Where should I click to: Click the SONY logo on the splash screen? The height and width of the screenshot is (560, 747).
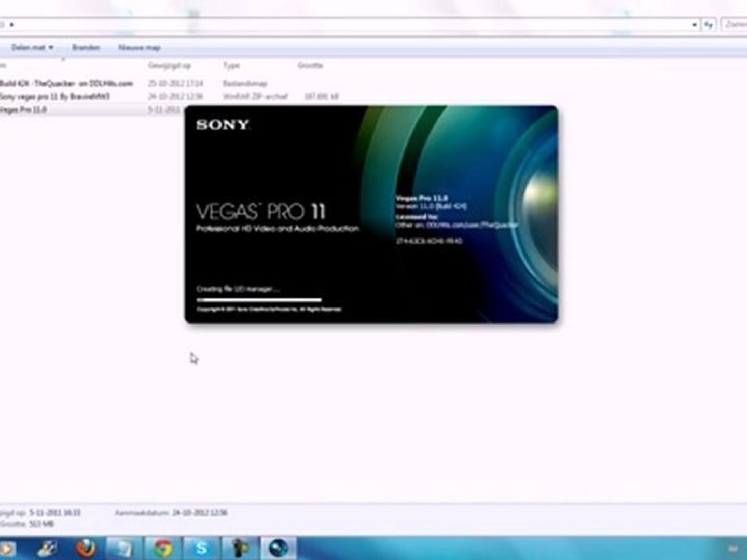[x=223, y=124]
